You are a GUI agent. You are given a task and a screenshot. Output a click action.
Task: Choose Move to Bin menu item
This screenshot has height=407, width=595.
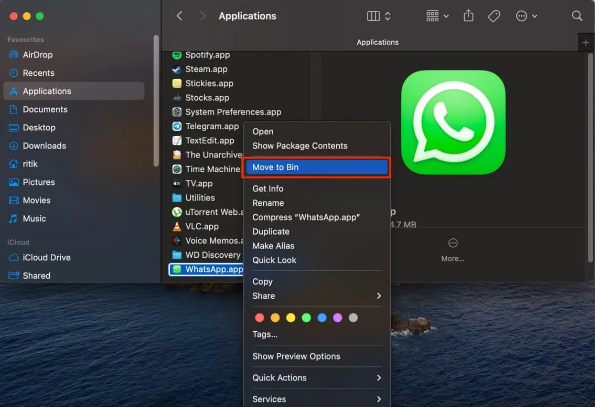pos(317,167)
